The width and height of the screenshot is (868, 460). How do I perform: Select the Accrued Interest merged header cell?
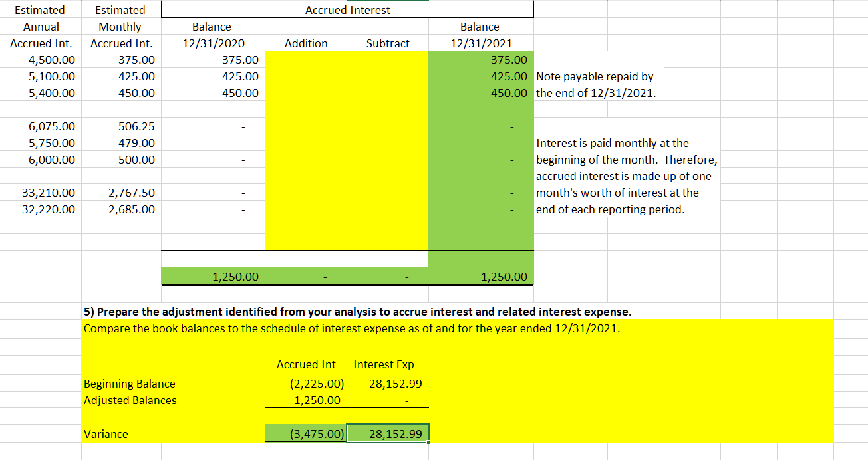point(347,9)
